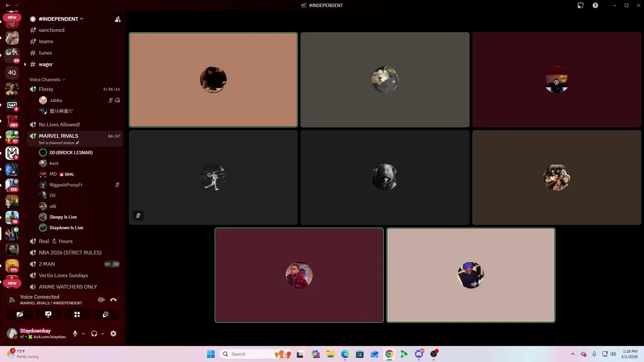Open the soundboard icon
Image resolution: width=644 pixels, height=362 pixels.
pos(106,314)
